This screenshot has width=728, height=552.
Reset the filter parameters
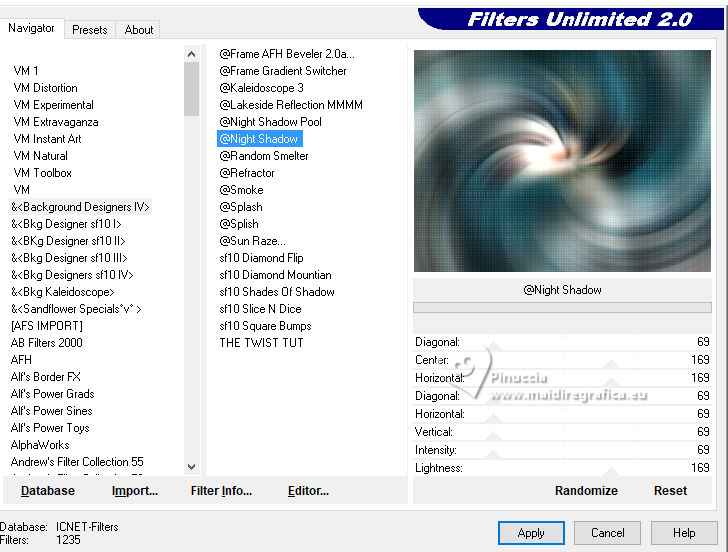[670, 491]
